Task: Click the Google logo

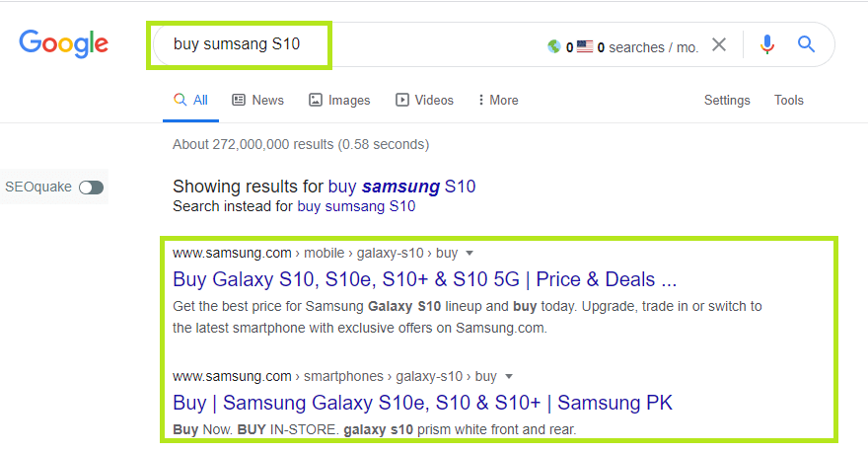Action: pos(63,44)
